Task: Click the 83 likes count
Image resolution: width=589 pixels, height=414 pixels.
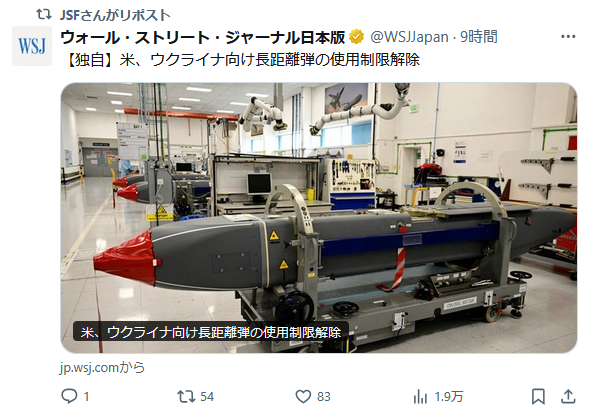Action: pos(324,397)
